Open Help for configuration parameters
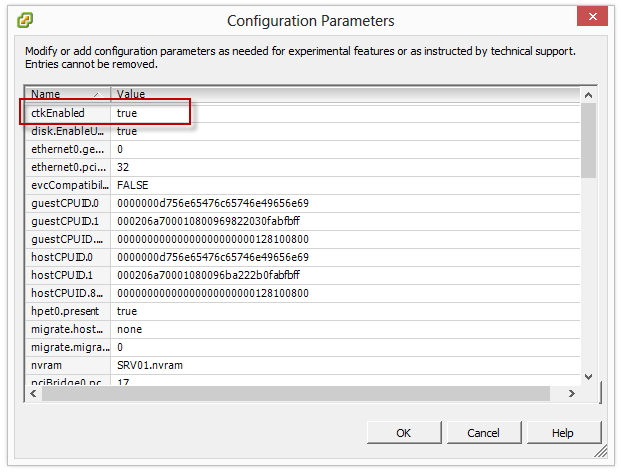 click(x=563, y=433)
